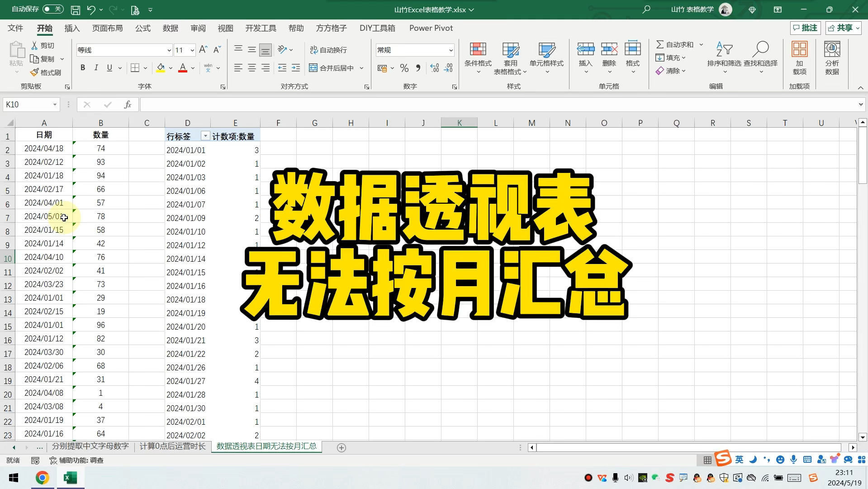This screenshot has height=489, width=868.
Task: Open the 分析数据 pane
Action: pos(831,58)
